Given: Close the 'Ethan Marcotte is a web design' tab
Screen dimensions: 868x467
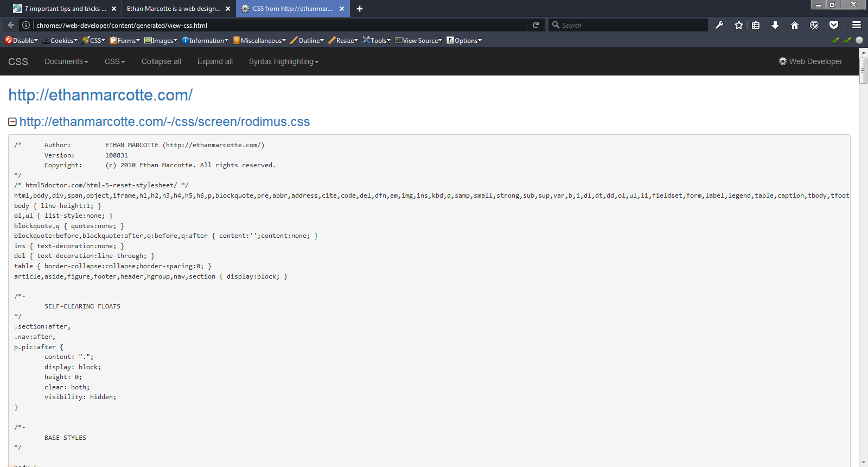Looking at the screenshot, I should (228, 9).
